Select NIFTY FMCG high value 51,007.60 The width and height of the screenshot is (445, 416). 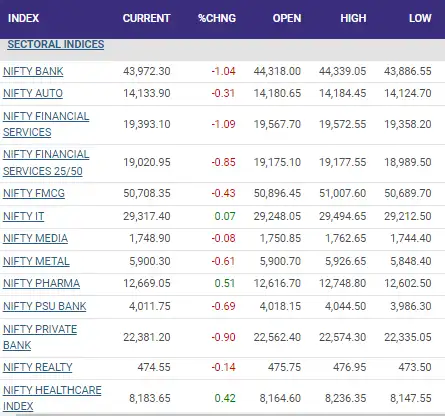click(343, 193)
